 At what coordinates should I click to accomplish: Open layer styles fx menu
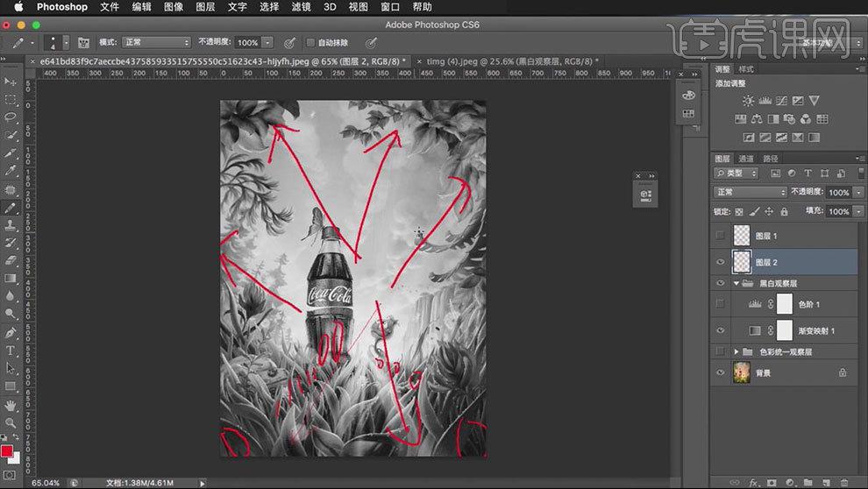pos(753,482)
